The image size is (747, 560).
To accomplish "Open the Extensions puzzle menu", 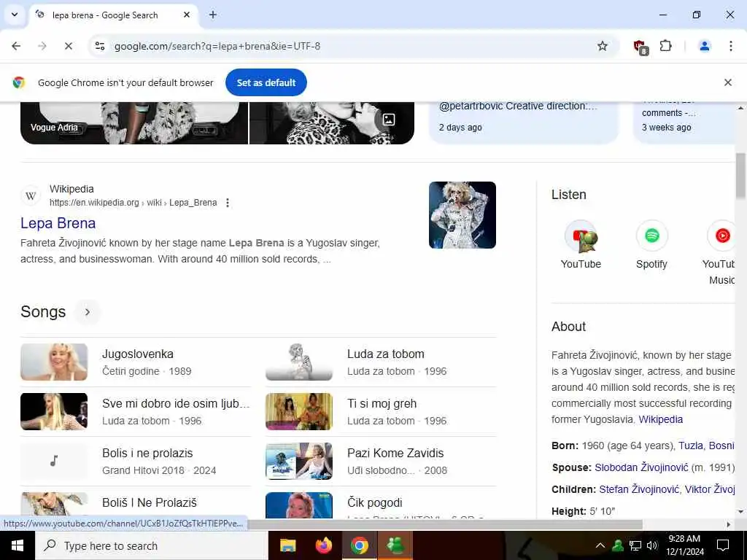I will (665, 46).
